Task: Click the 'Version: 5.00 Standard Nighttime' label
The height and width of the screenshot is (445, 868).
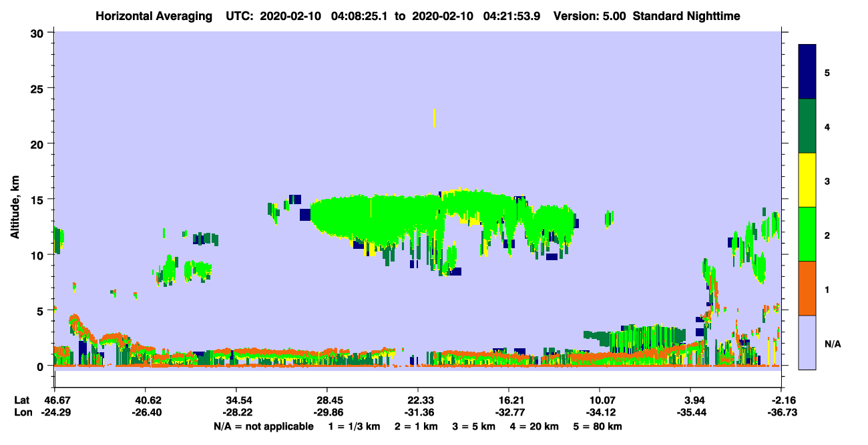Action: pyautogui.click(x=647, y=16)
